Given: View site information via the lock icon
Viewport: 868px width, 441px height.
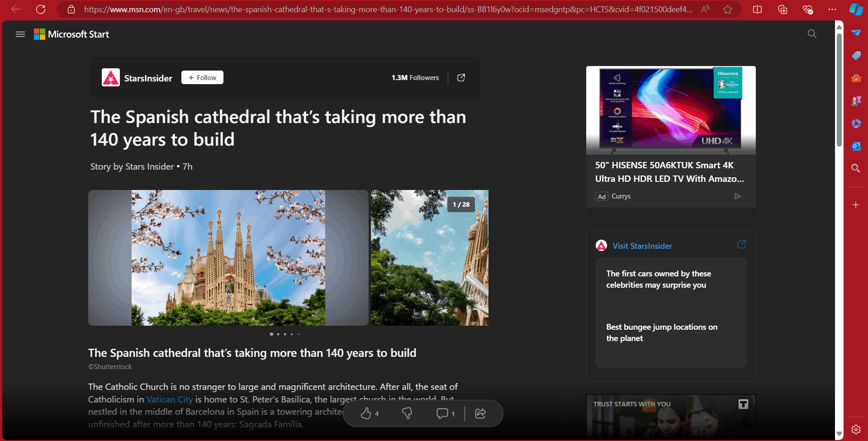Looking at the screenshot, I should coord(71,9).
